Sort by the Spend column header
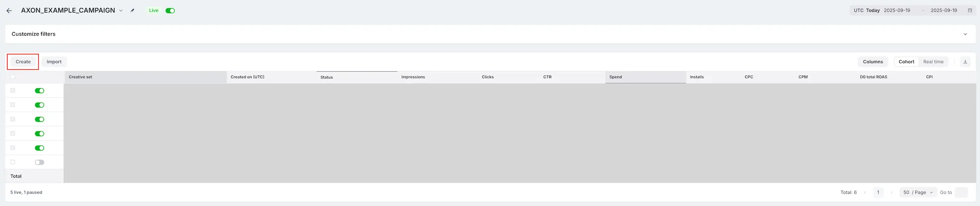The height and width of the screenshot is (206, 980). [646, 77]
